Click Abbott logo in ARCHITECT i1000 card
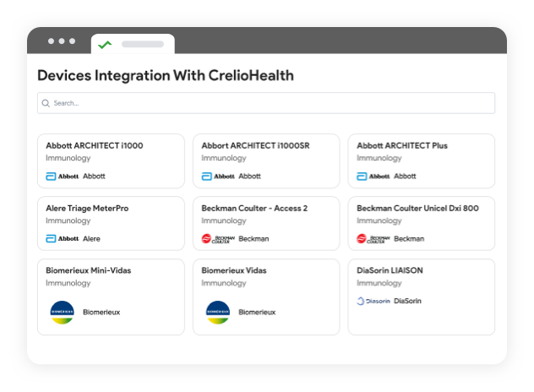This screenshot has width=534, height=392. (x=62, y=177)
